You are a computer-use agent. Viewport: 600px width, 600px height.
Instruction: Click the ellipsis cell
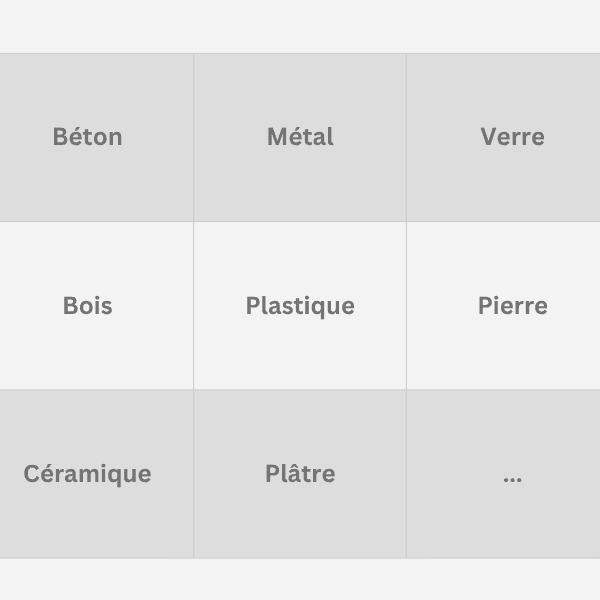point(512,474)
